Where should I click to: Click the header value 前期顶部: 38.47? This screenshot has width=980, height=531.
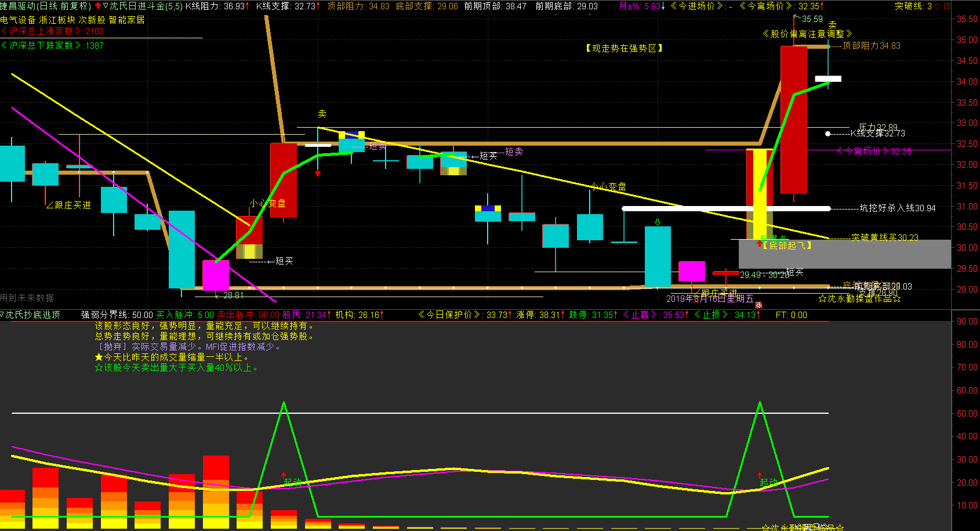[495, 6]
